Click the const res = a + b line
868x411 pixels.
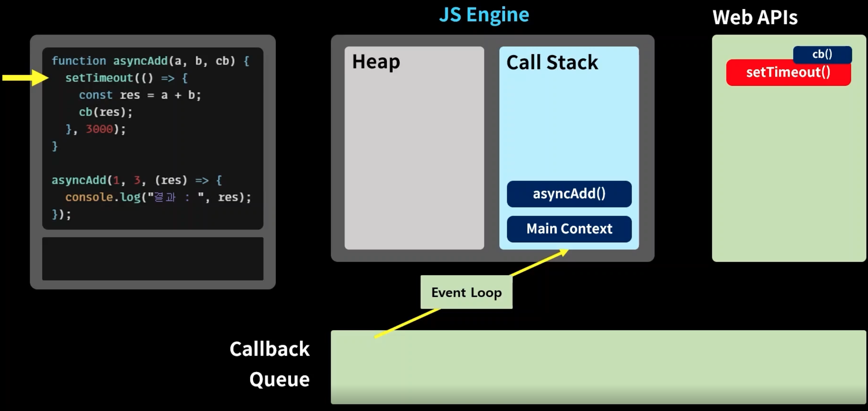tap(140, 95)
